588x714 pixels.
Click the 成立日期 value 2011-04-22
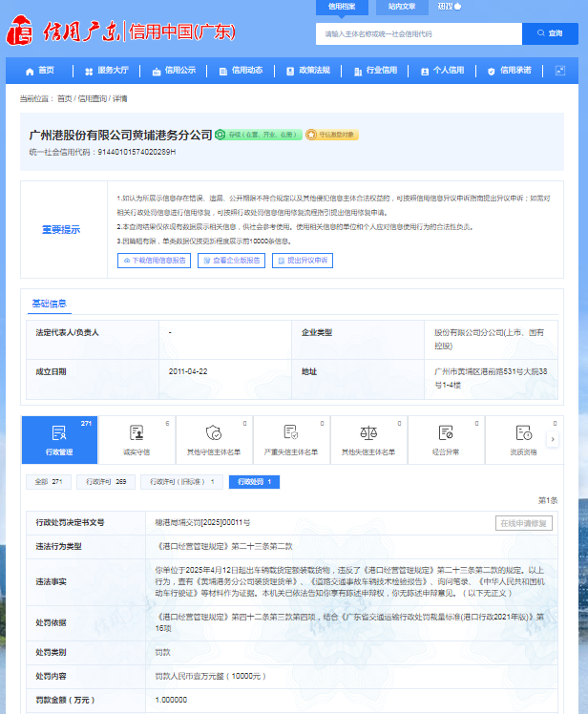(188, 371)
